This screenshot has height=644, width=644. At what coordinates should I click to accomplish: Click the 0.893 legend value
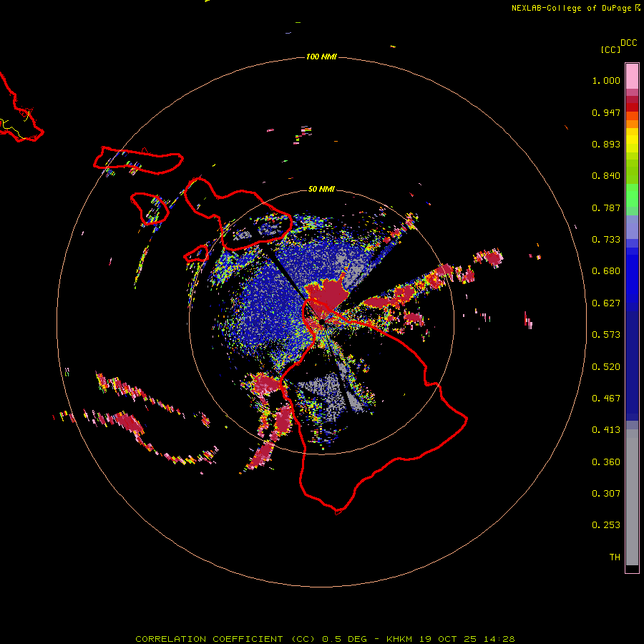pos(606,144)
